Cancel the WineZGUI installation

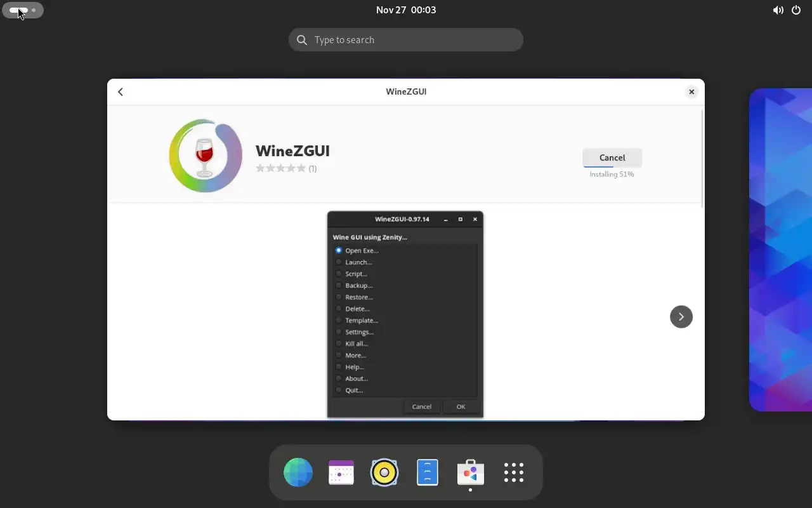point(612,157)
